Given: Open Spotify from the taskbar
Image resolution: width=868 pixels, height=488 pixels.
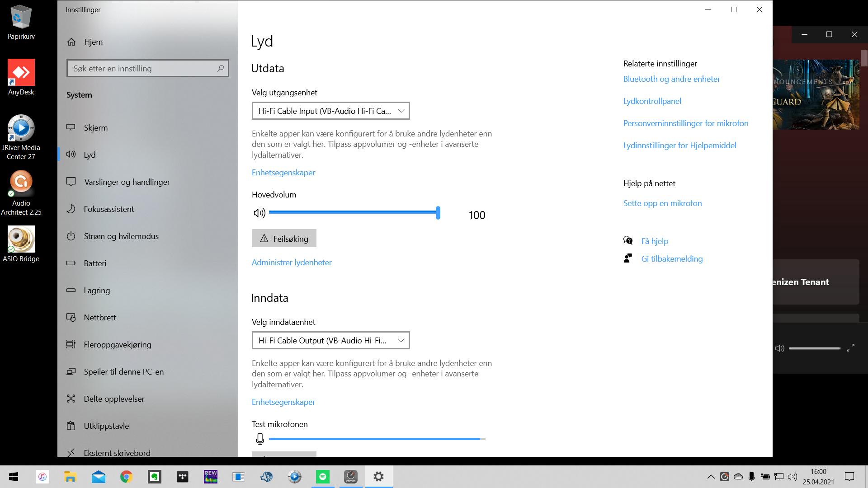Looking at the screenshot, I should [323, 477].
